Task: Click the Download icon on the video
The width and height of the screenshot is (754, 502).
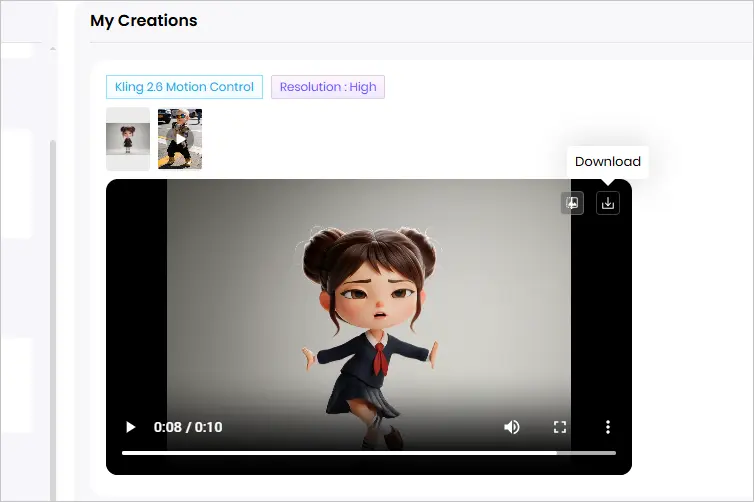Action: (608, 203)
